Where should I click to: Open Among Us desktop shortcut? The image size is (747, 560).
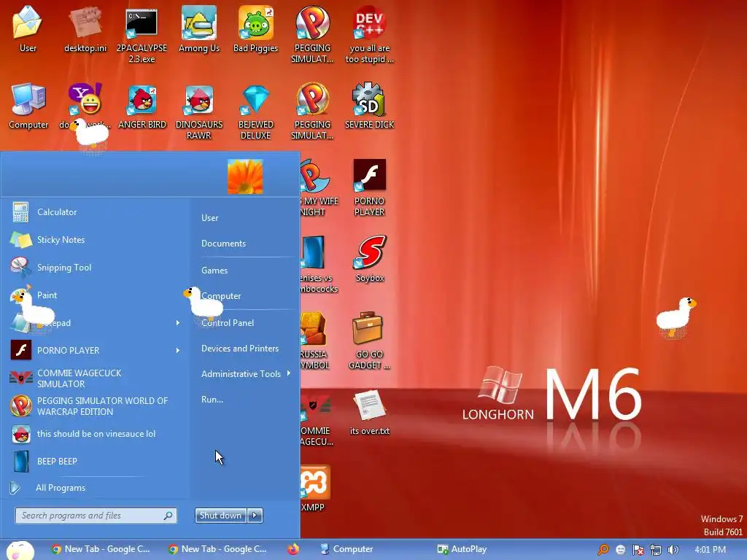coord(198,28)
